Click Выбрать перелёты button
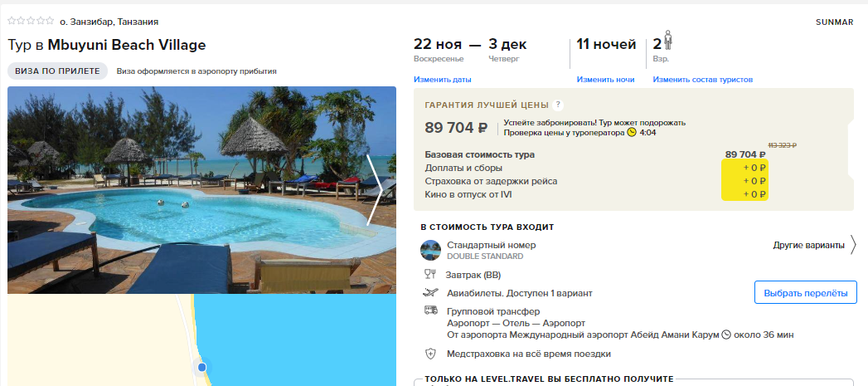This screenshot has height=386, width=868. point(806,293)
